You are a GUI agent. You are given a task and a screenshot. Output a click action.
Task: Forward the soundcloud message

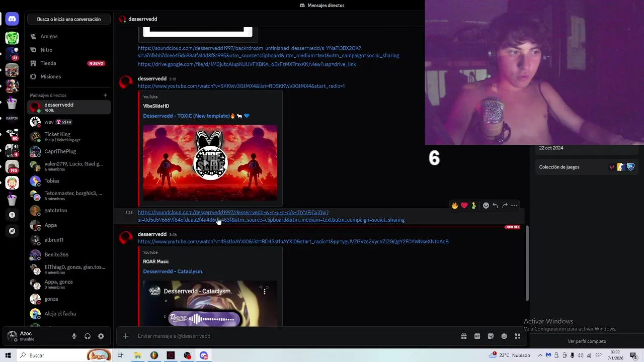(505, 205)
